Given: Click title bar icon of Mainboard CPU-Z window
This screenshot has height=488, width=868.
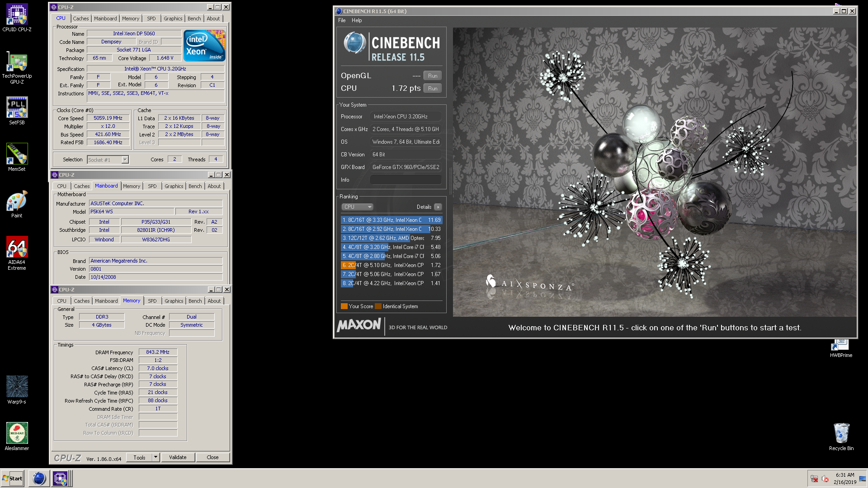Looking at the screenshot, I should click(55, 175).
